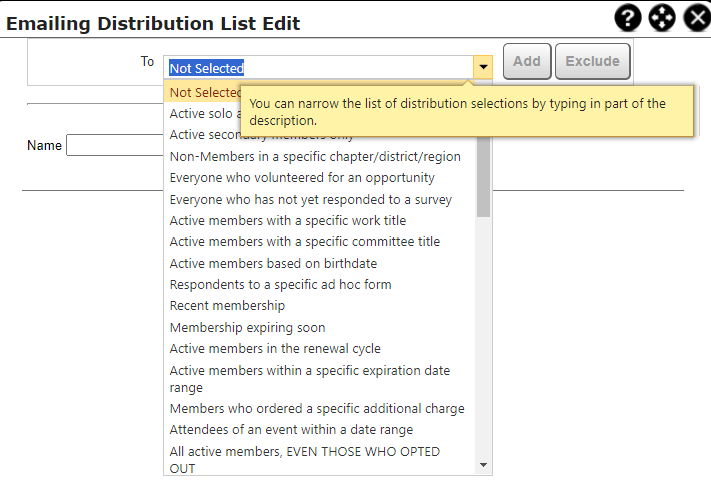Screen dimensions: 711x484
Task: Choose Members who ordered a specific additional charge
Action: [320, 409]
